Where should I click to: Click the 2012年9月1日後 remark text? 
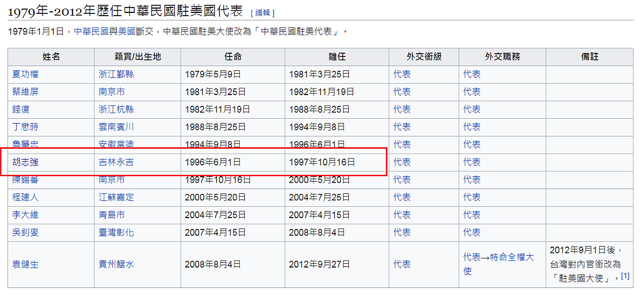582,250
